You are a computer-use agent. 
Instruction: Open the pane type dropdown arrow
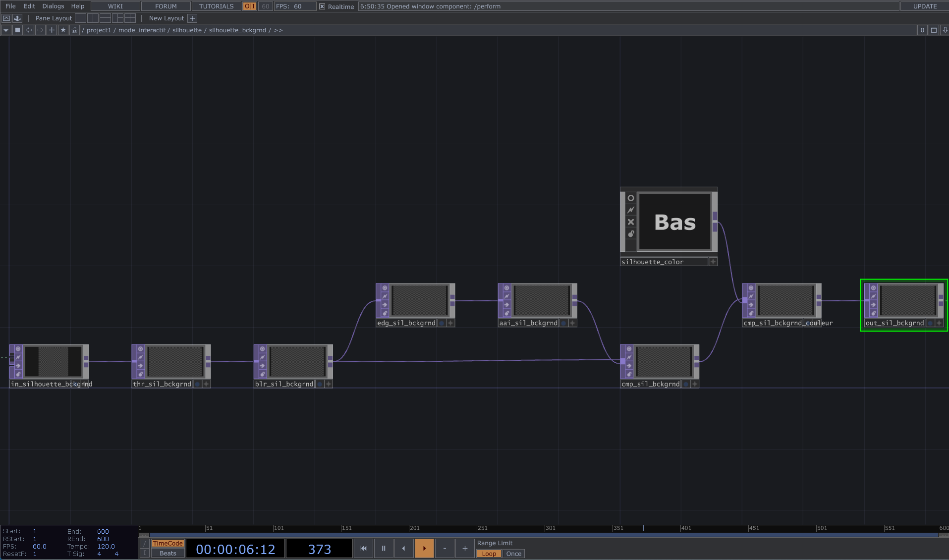[x=5, y=30]
